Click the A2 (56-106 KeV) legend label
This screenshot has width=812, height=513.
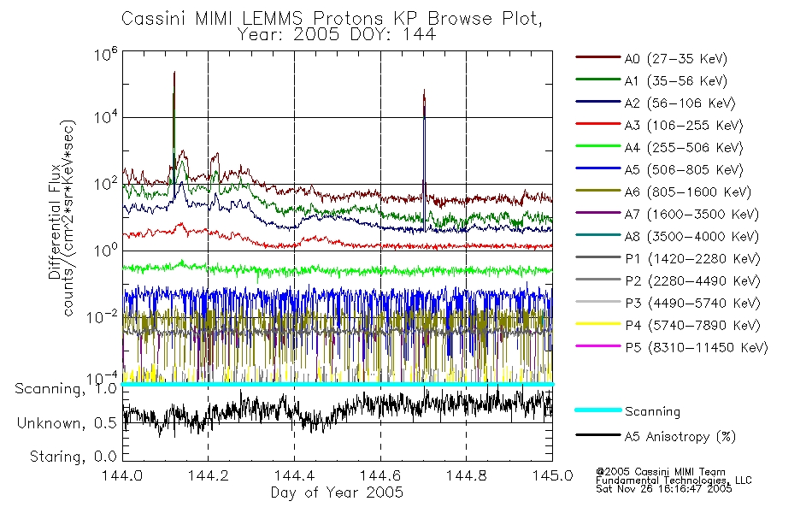680,103
